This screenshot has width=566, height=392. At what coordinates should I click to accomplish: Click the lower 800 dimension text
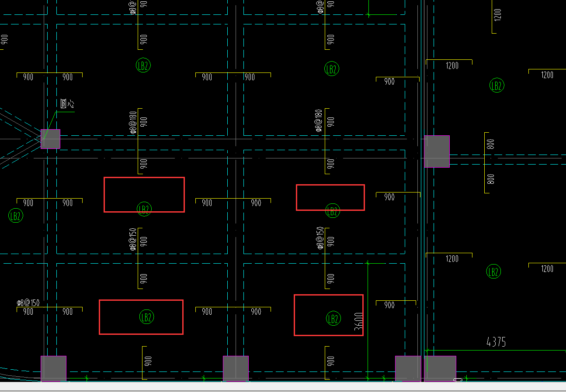coord(491,178)
